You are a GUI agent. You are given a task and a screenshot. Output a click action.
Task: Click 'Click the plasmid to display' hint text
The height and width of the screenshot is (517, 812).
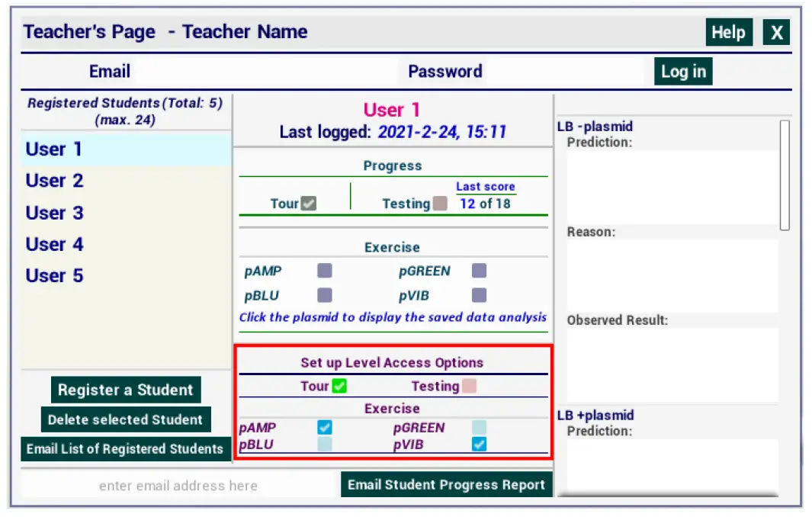[x=393, y=317]
